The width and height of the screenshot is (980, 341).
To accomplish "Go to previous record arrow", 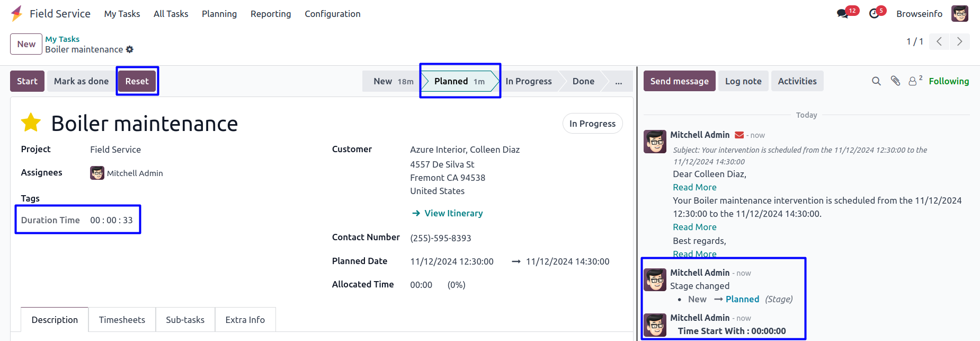I will pyautogui.click(x=939, y=41).
